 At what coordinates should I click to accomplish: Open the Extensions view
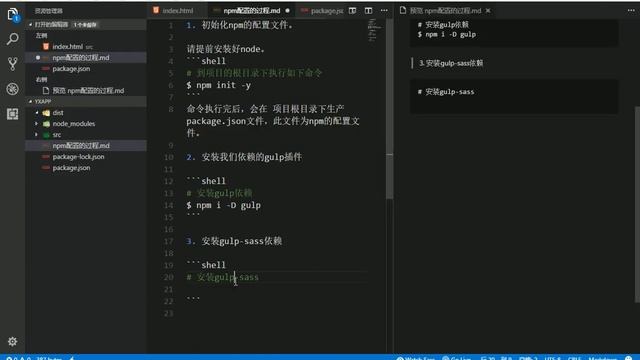12,113
